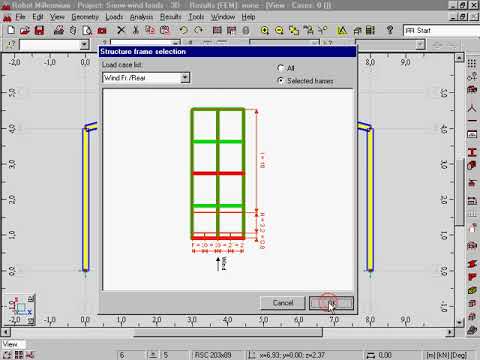The height and width of the screenshot is (360, 480).
Task: Click the horizontal scrollbar left arrow
Action: [6, 332]
